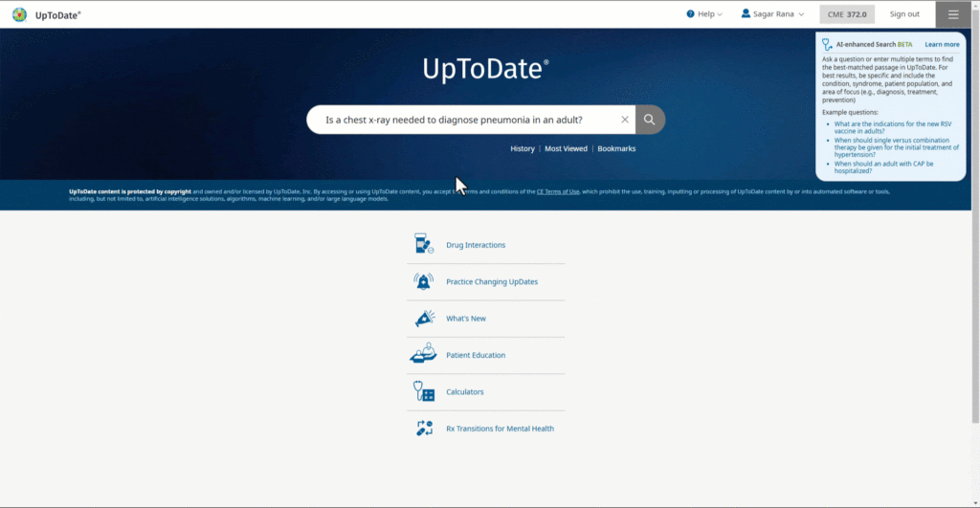Open the Sagar Rana account dropdown
980x508 pixels.
tap(772, 14)
